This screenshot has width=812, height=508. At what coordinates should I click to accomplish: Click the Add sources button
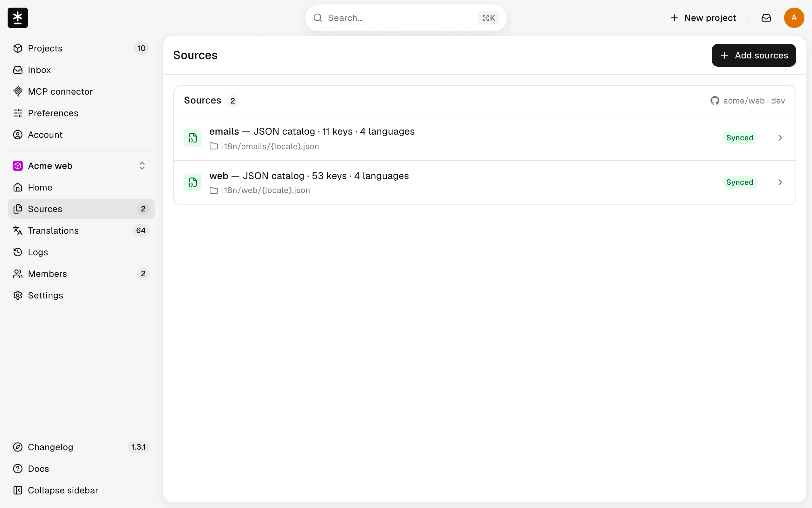(x=754, y=55)
